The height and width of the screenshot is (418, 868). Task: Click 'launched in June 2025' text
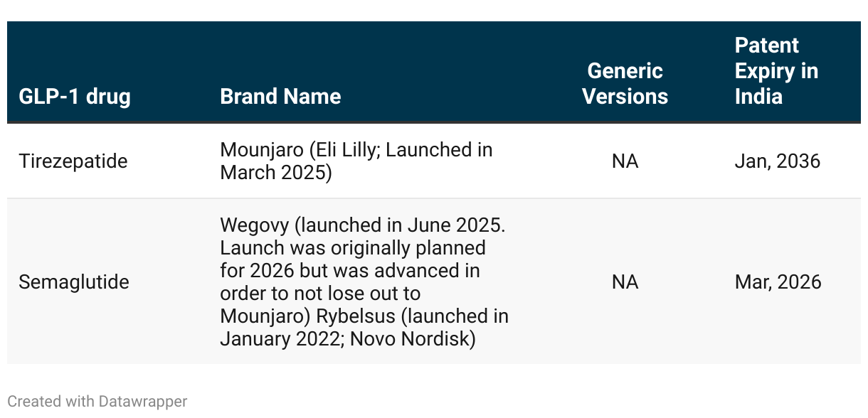point(400,225)
